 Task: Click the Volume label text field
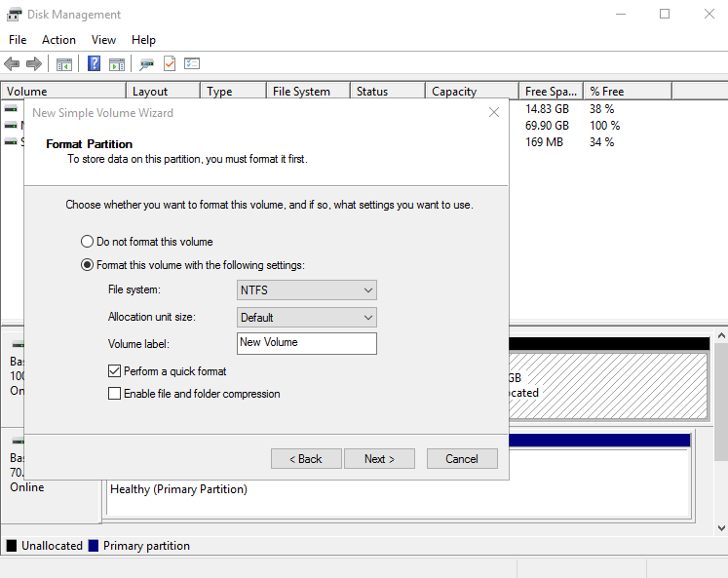click(307, 343)
